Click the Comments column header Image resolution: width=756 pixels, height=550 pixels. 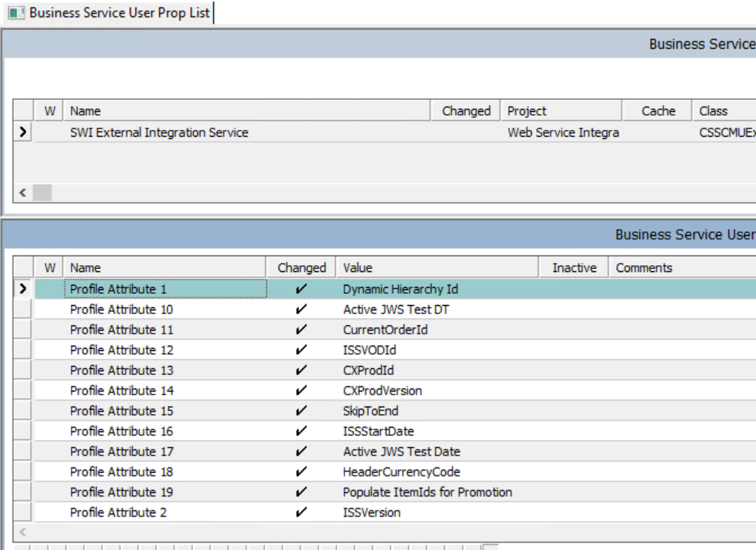coord(682,267)
